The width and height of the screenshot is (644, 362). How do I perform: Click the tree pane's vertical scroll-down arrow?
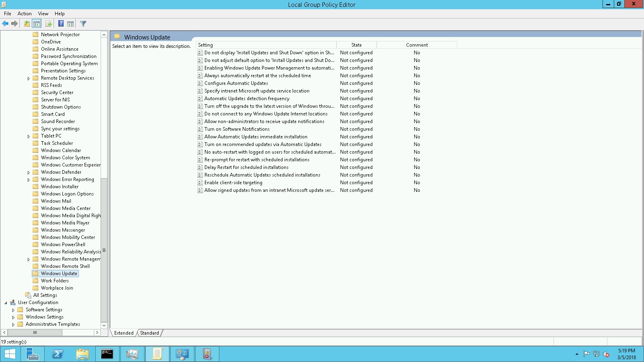coord(104,325)
